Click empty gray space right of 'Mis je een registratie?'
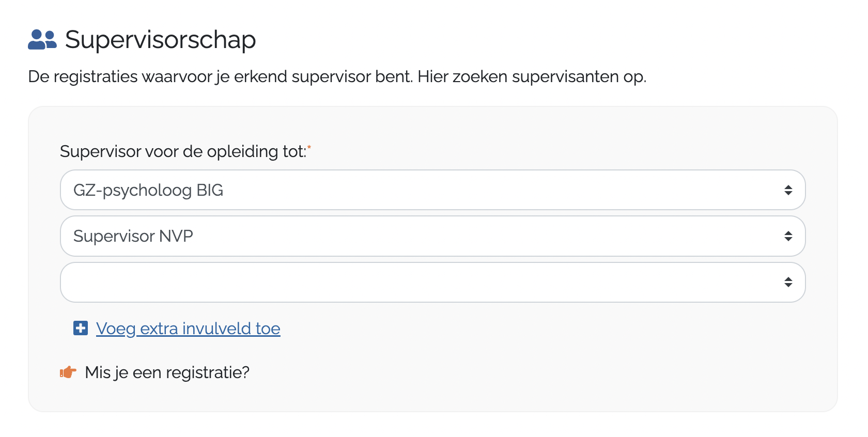This screenshot has height=437, width=868. coord(517,372)
